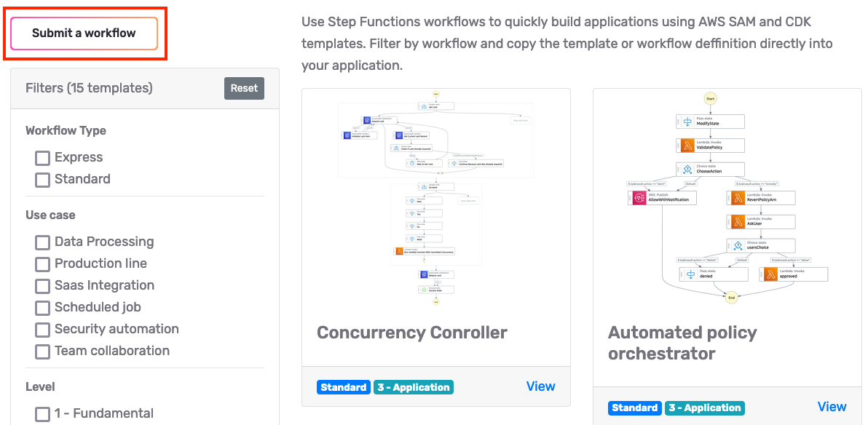Click the Start node in policy orchestrator diagram
868x425 pixels.
coord(711,99)
